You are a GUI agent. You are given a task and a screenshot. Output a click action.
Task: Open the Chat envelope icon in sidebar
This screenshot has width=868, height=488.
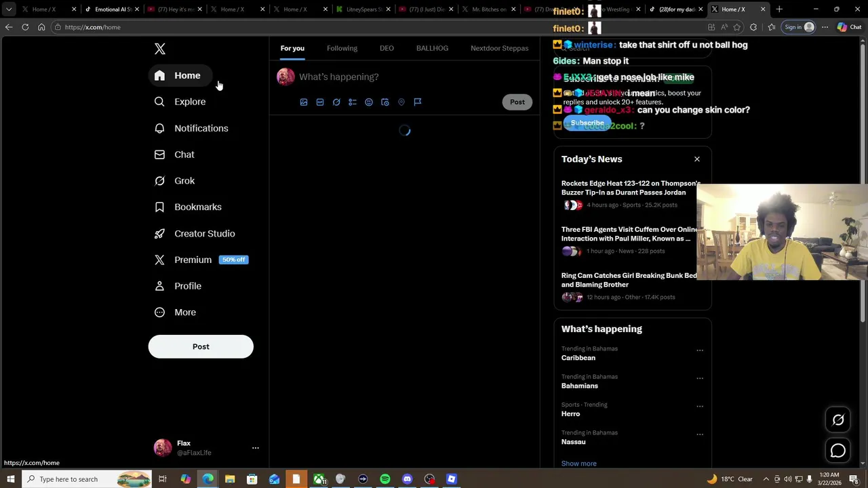159,155
